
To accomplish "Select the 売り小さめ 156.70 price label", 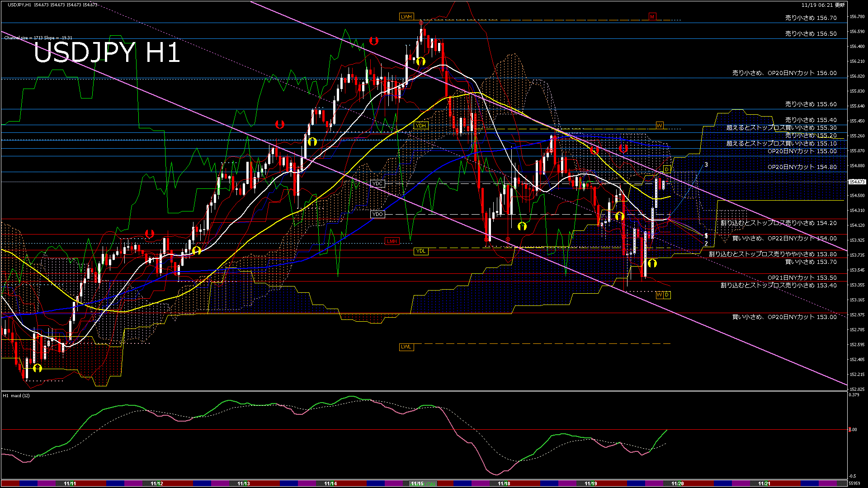I will point(811,18).
